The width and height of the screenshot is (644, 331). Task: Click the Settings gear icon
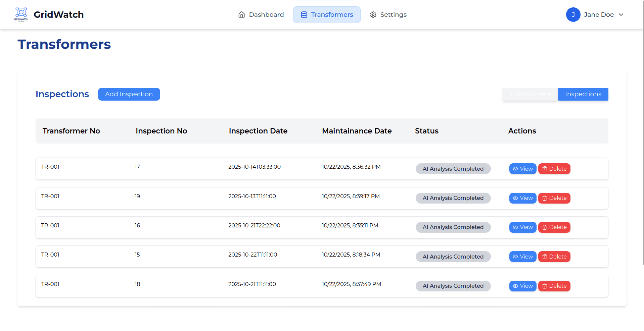(373, 15)
